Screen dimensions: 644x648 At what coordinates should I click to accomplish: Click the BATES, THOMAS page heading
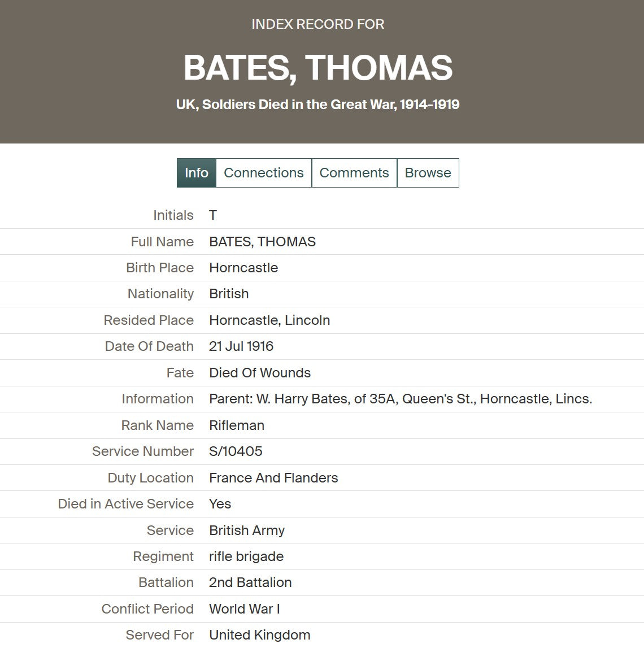click(318, 68)
